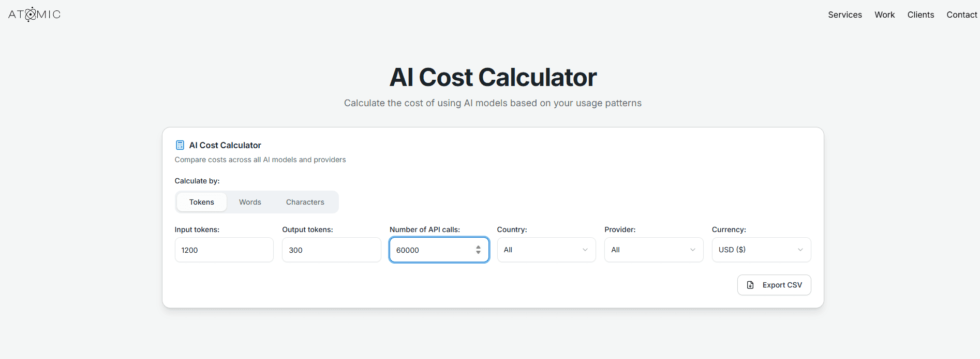
Task: Decrement the Number of API calls stepper
Action: click(x=478, y=252)
